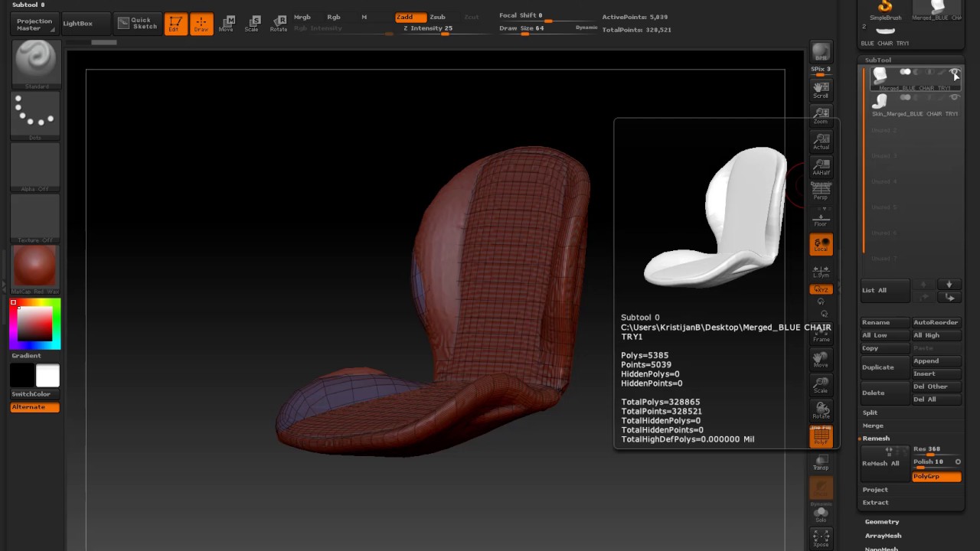Image resolution: width=980 pixels, height=551 pixels.
Task: Select the Zoom canvas icon
Action: (821, 115)
